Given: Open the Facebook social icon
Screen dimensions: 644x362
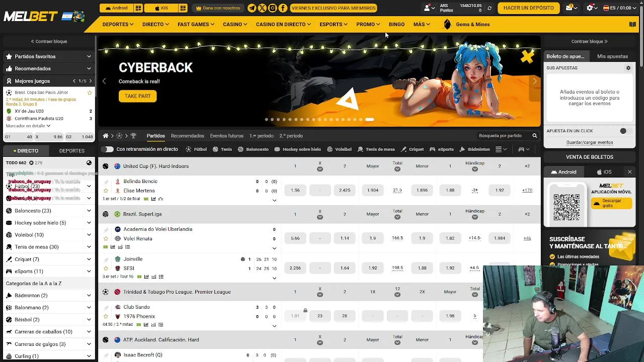Looking at the screenshot, I should pos(283,8).
